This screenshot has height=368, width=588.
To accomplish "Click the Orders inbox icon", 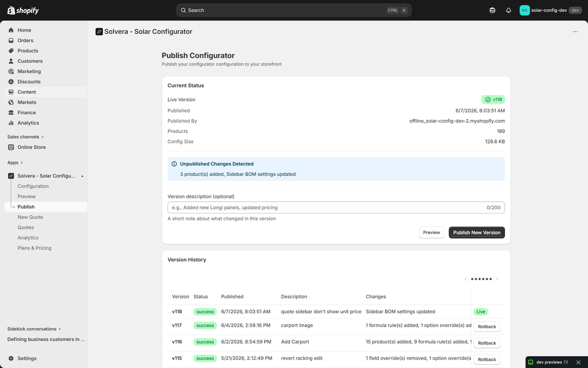I will [x=11, y=40].
